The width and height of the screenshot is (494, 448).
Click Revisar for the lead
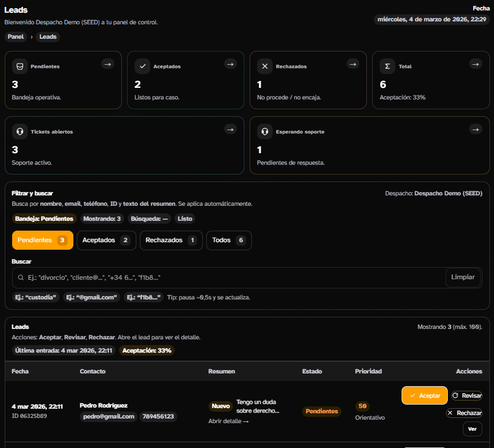click(x=466, y=395)
